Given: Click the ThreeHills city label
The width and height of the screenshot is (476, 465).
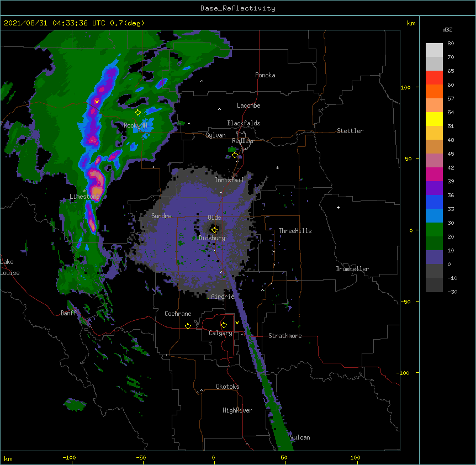Looking at the screenshot, I should pos(295,231).
